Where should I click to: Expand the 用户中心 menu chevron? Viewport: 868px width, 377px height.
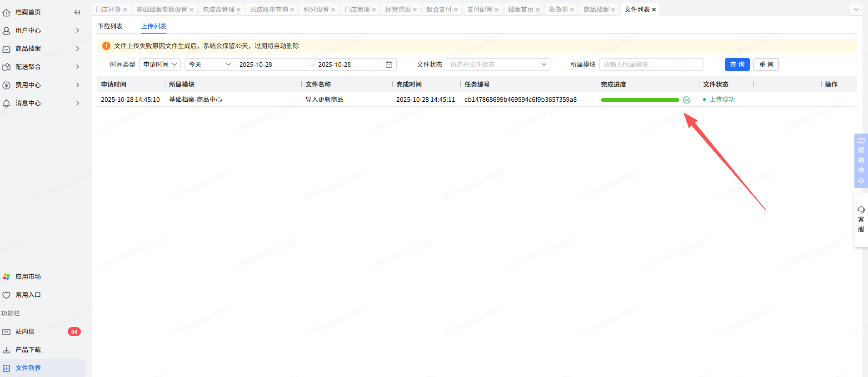78,30
